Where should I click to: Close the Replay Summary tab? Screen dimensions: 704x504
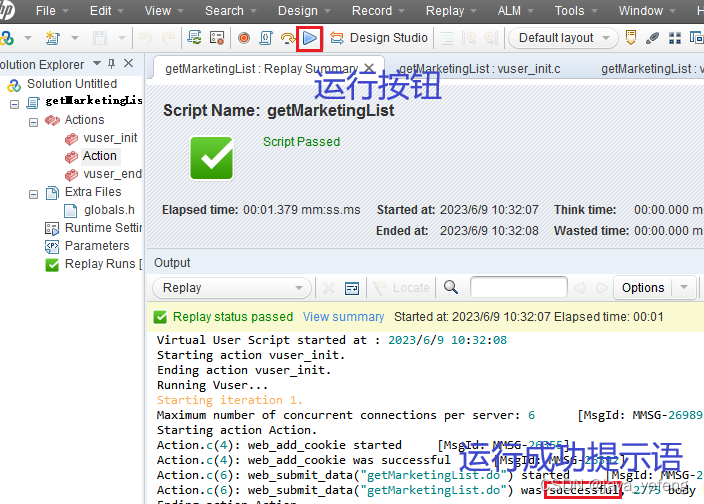point(369,68)
